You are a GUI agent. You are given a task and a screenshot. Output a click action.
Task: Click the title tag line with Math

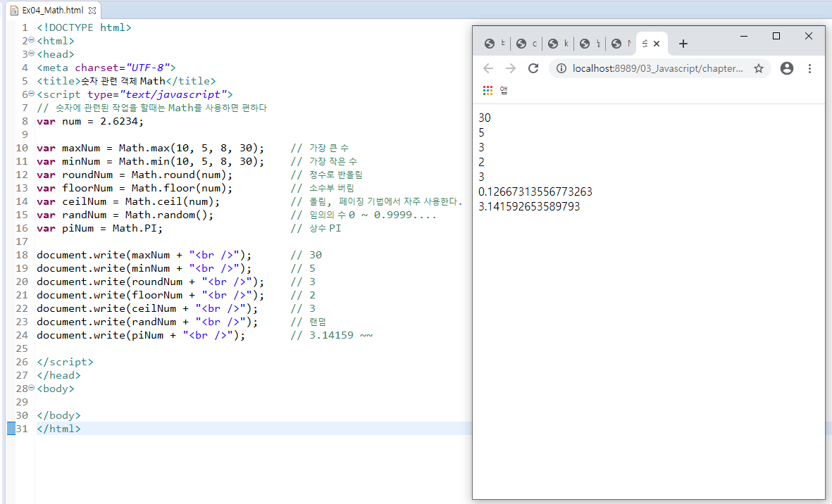[126, 80]
